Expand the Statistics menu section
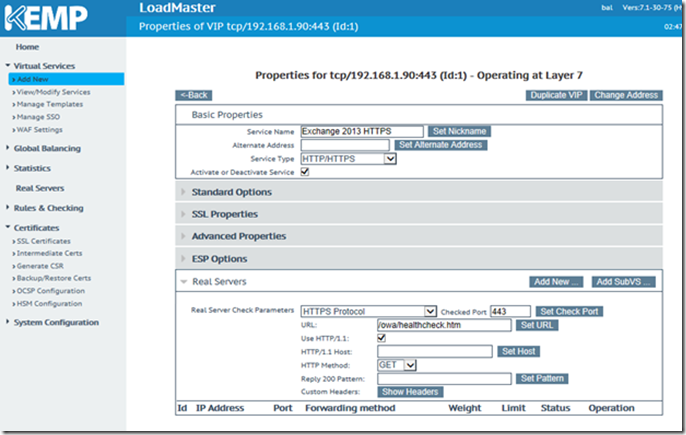 32,168
